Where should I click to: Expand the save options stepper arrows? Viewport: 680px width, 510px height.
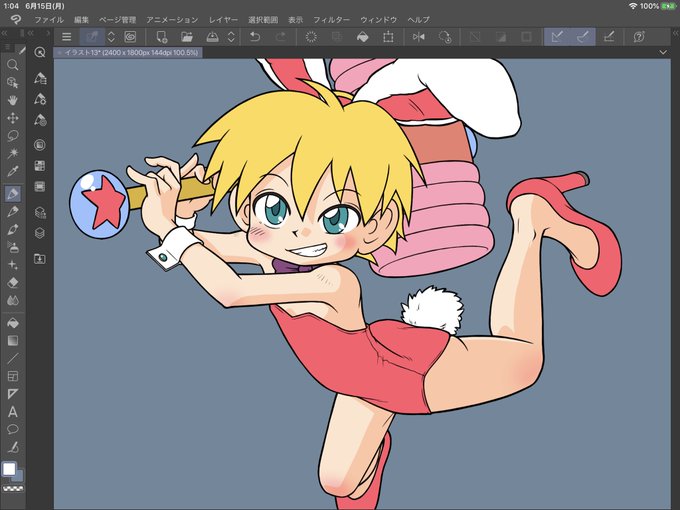tap(231, 37)
